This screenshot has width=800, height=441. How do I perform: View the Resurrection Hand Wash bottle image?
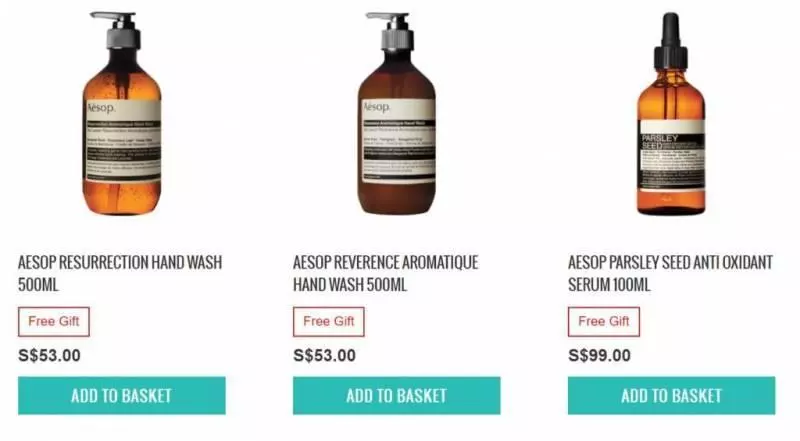121,113
